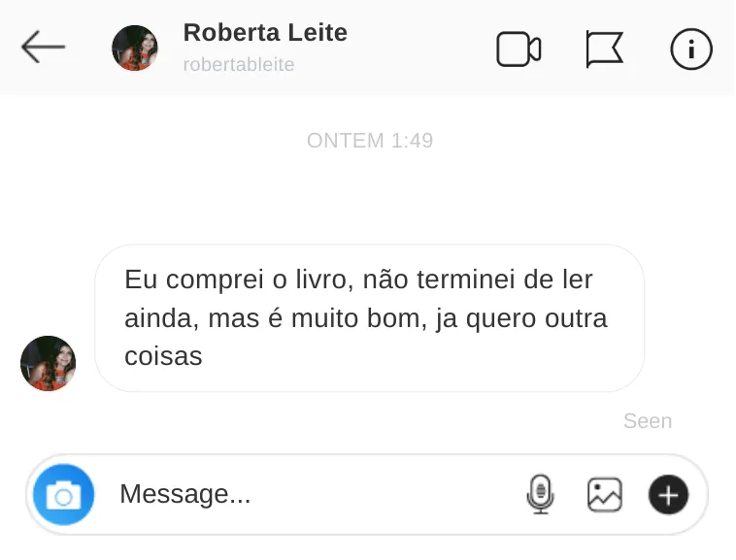736x560 pixels.
Task: Select the message bubble from Roberta
Action: 369,318
